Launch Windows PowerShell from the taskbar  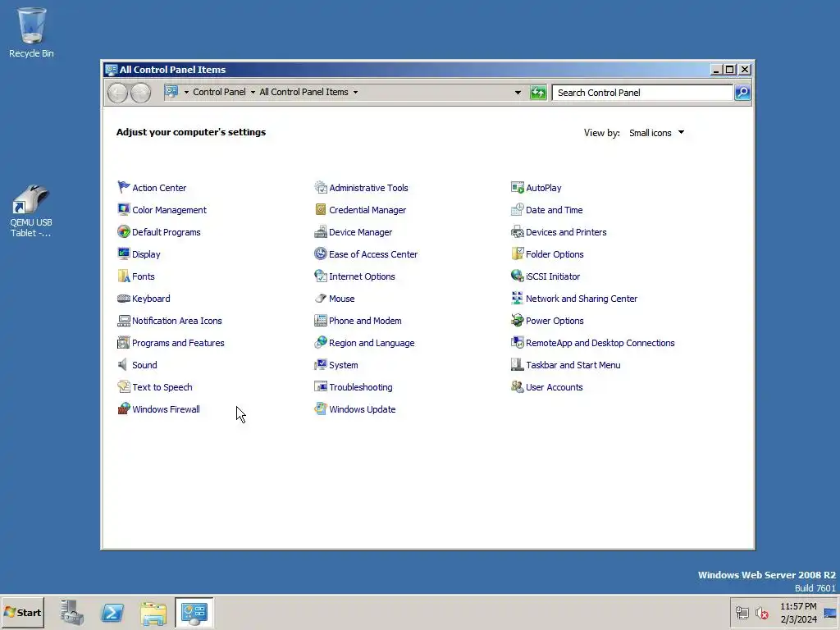point(112,612)
